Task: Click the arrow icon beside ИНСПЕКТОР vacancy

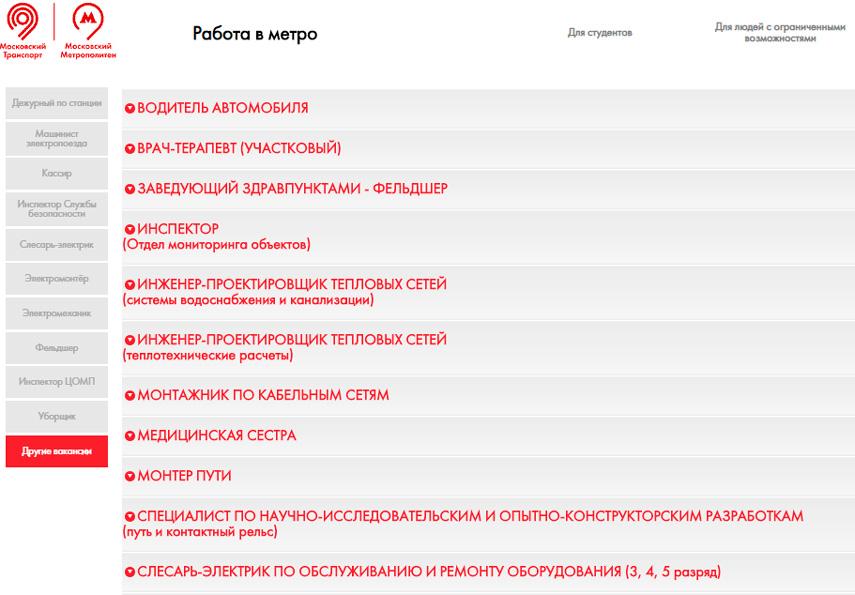Action: point(129,230)
